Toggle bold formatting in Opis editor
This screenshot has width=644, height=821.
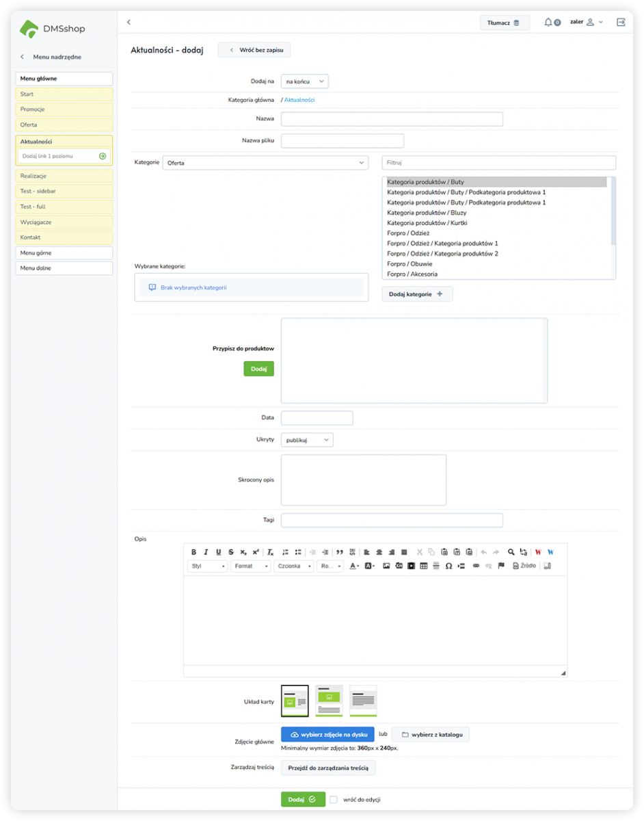tap(193, 552)
